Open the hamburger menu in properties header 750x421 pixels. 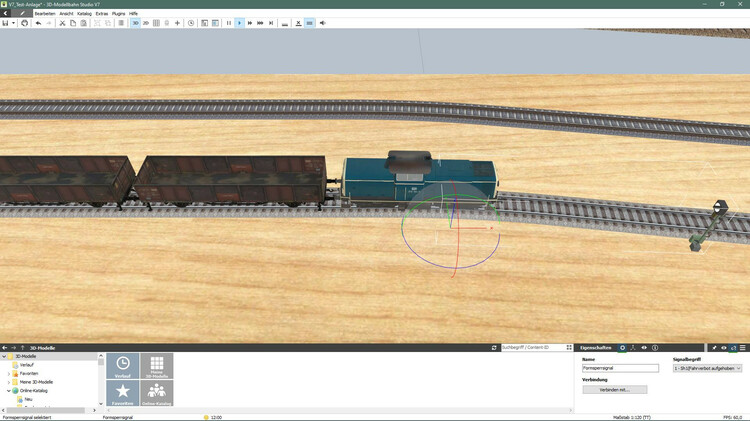743,348
